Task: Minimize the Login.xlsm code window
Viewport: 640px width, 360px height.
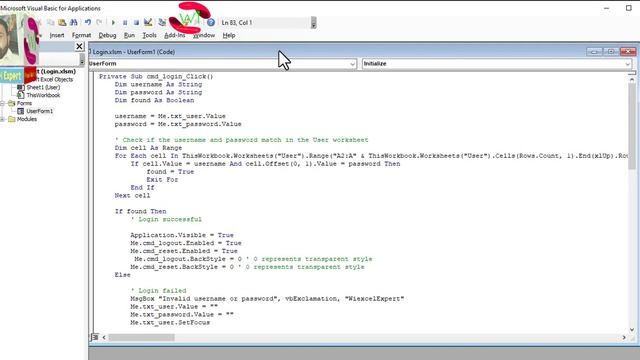Action: 594,52
